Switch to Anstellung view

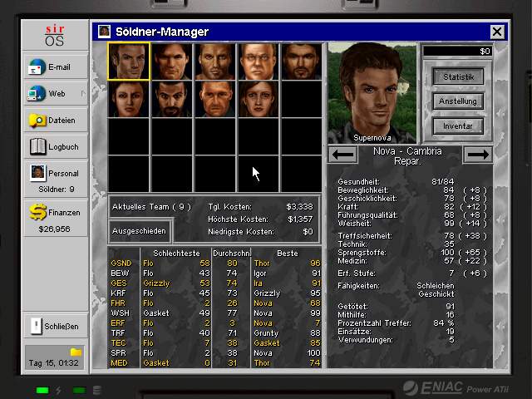[458, 101]
